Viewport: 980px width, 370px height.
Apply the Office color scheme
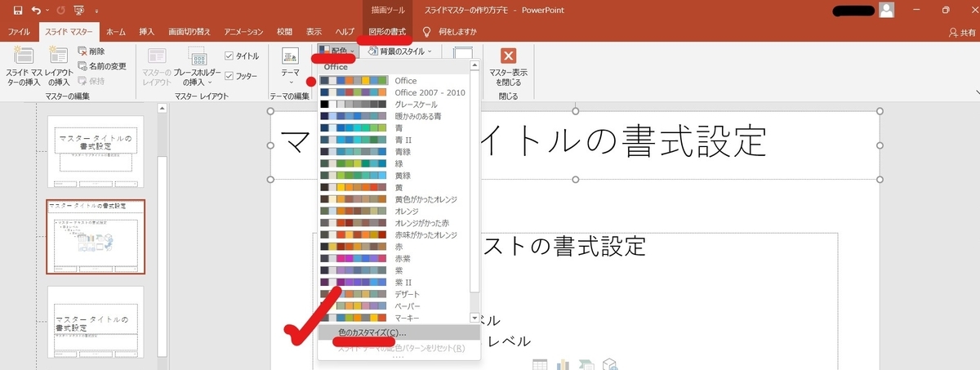coord(394,81)
